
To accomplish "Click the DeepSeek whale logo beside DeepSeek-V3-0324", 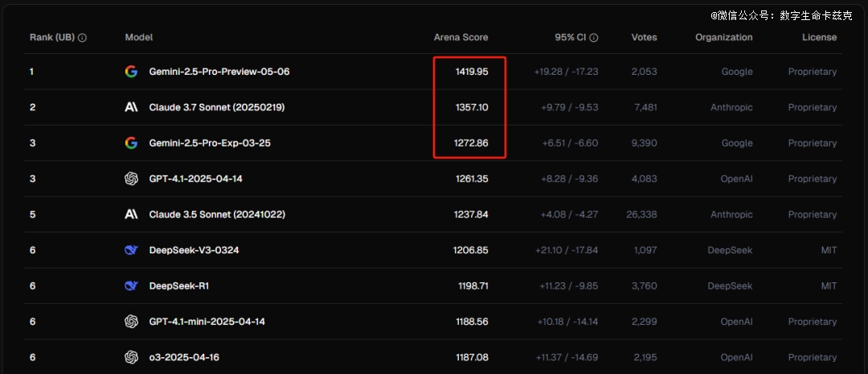I will click(x=131, y=250).
